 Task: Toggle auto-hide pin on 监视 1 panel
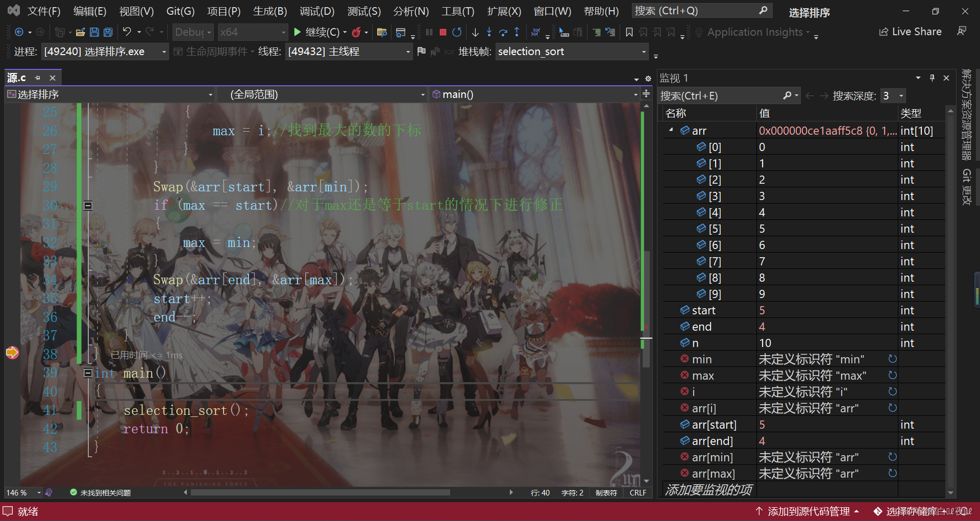[932, 78]
